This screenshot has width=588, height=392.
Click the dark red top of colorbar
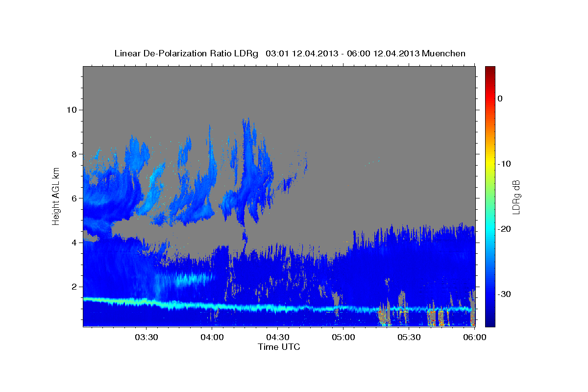tap(490, 70)
